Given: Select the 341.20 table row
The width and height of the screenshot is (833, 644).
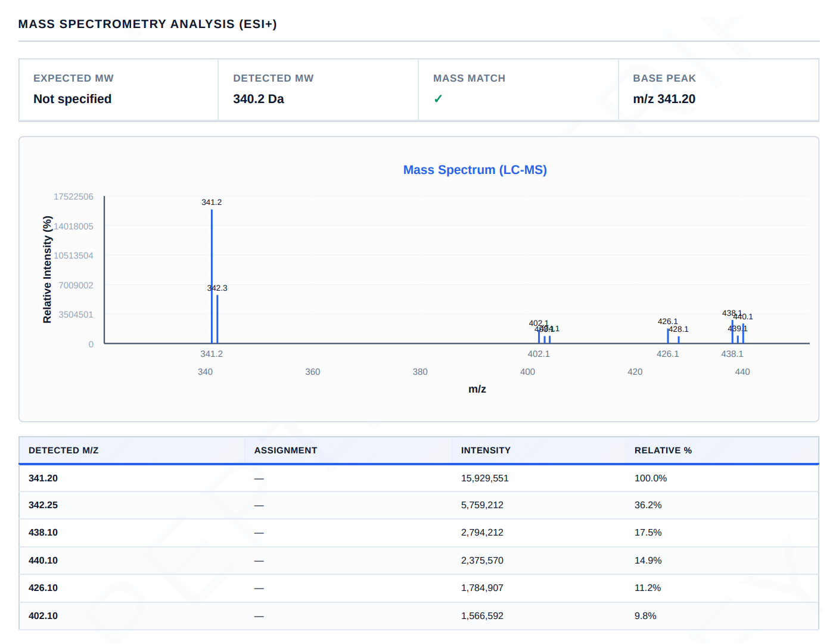Looking at the screenshot, I should click(419, 478).
